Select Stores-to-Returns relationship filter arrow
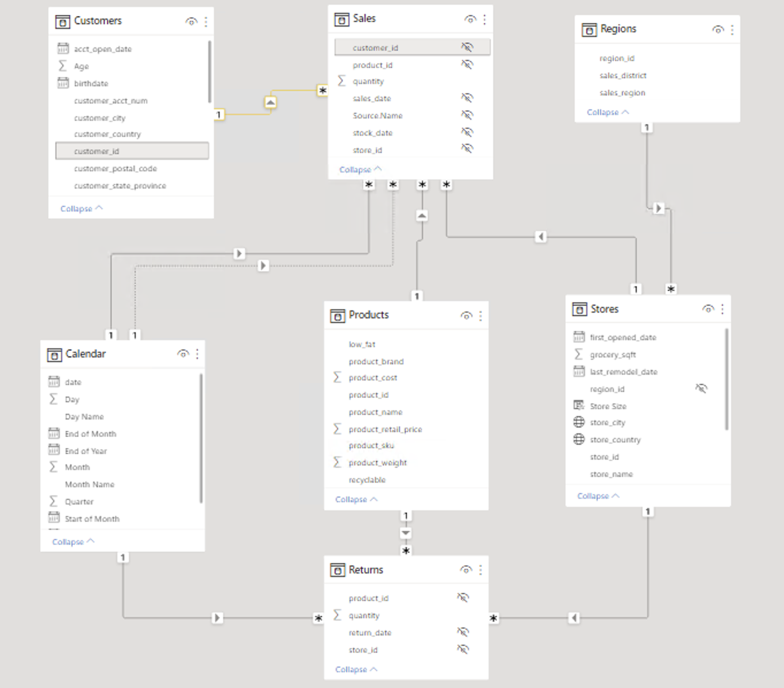 coord(574,618)
